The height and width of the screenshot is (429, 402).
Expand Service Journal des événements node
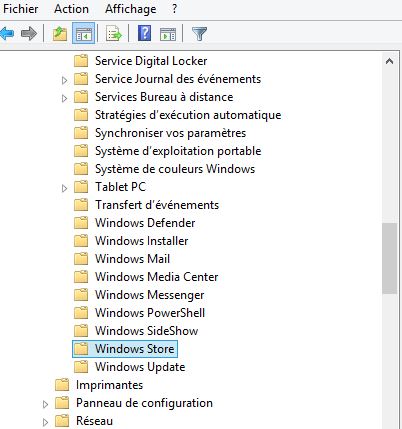pyautogui.click(x=64, y=80)
